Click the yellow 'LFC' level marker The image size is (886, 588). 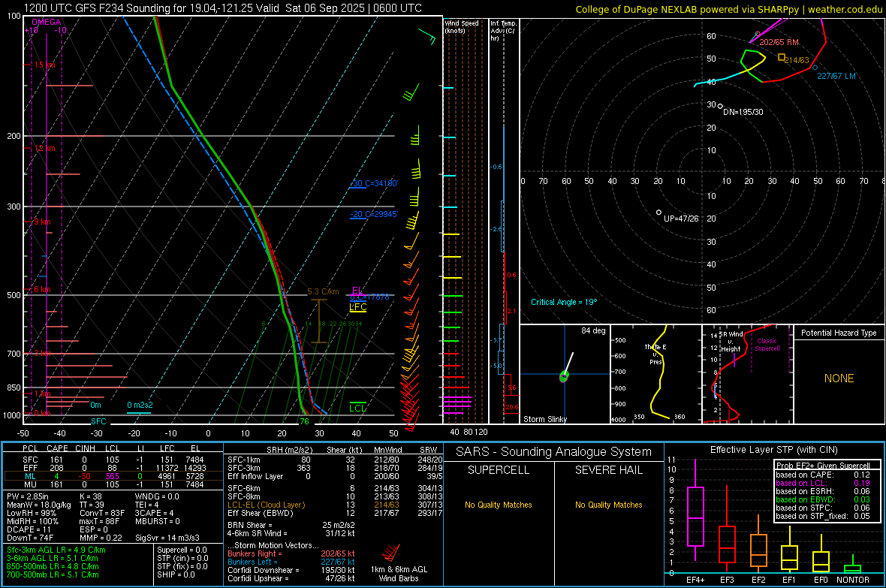(x=357, y=307)
